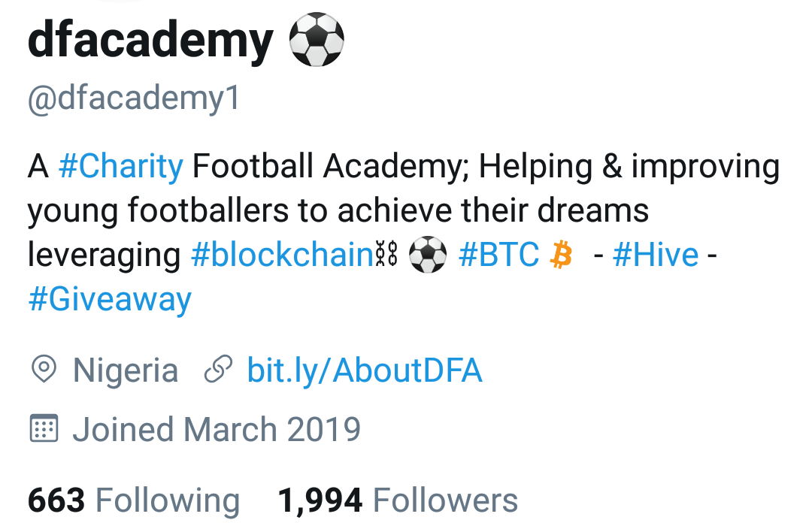
Task: Click the Joined March 2019 text
Action: coord(217,429)
